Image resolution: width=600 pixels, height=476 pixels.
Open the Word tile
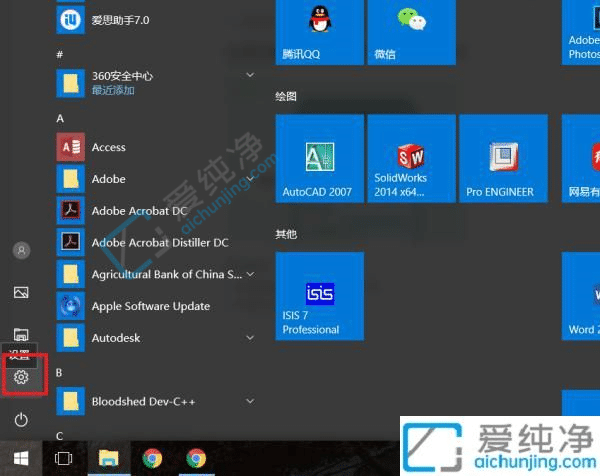tap(581, 296)
